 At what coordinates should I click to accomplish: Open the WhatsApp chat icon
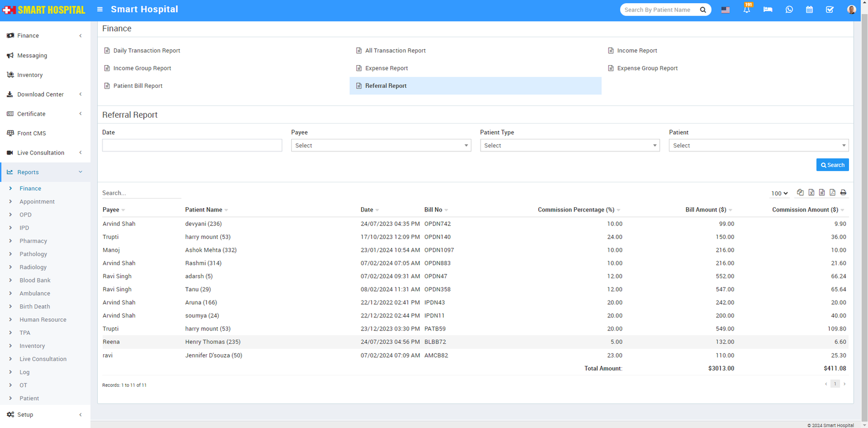789,10
